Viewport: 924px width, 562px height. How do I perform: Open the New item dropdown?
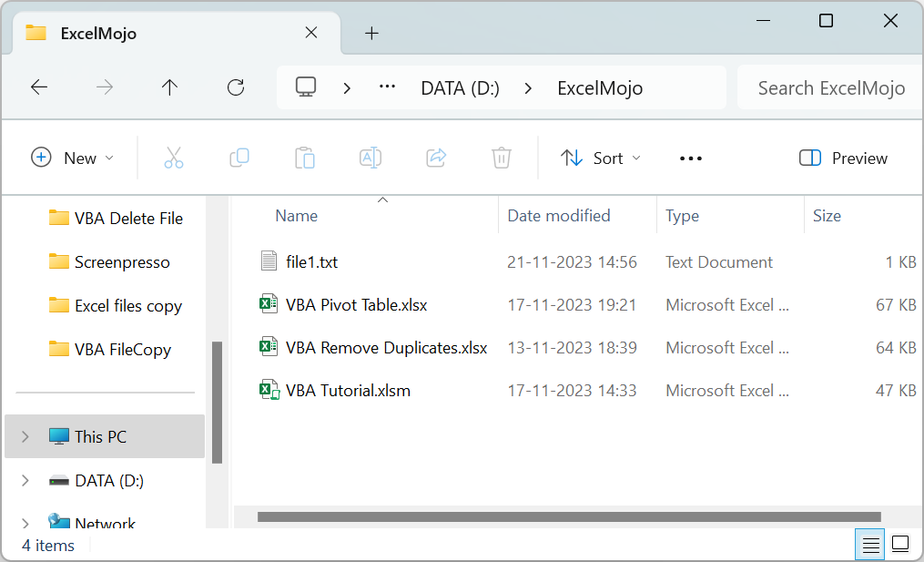click(x=72, y=158)
